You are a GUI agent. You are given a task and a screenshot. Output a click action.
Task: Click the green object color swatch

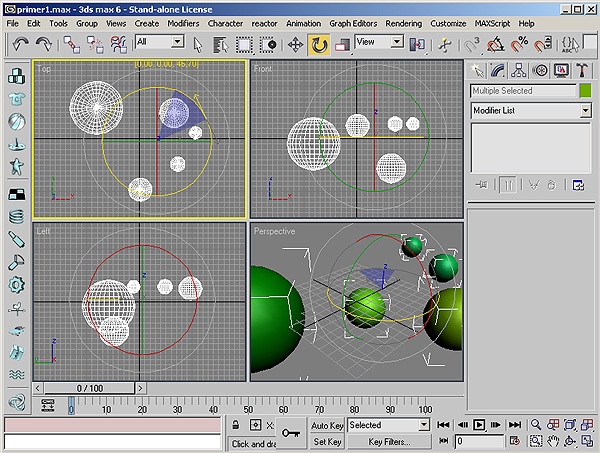[x=585, y=91]
